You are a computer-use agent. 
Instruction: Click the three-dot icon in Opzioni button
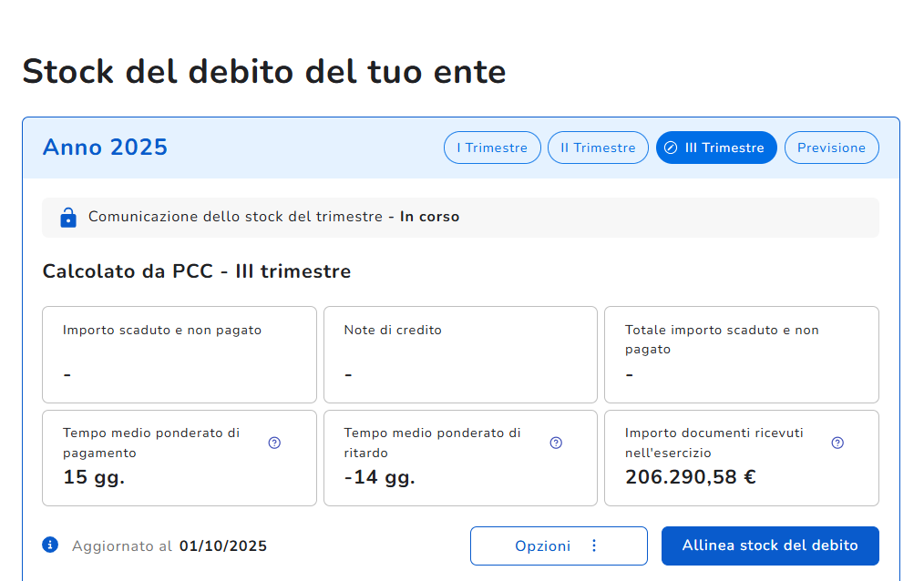tap(594, 545)
